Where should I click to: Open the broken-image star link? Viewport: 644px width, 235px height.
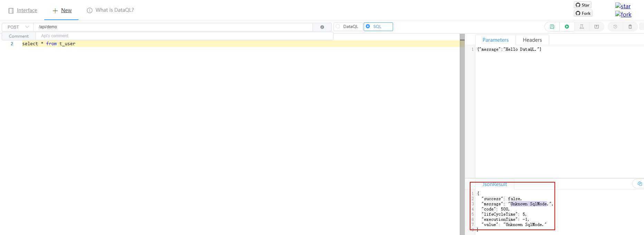[x=623, y=6]
